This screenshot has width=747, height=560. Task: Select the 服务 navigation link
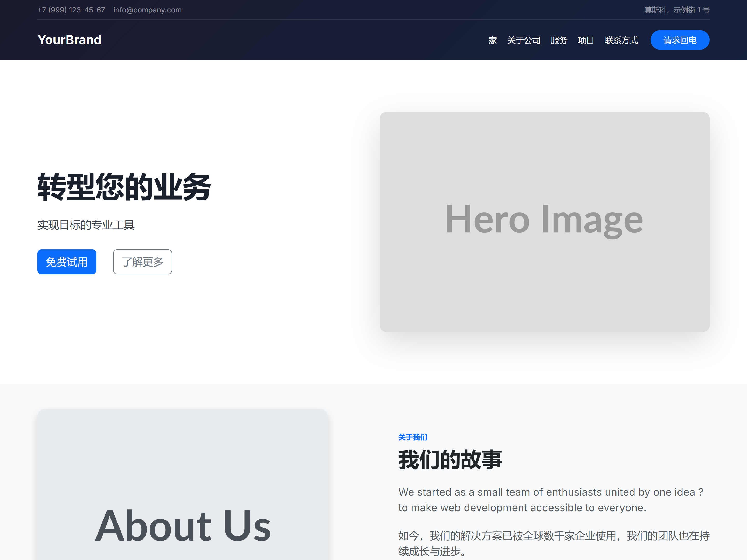pos(559,40)
